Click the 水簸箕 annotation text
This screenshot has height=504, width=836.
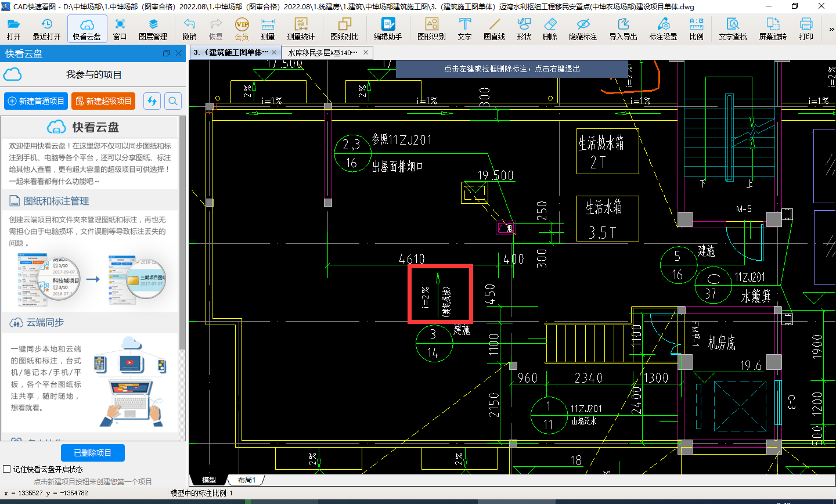[x=756, y=296]
